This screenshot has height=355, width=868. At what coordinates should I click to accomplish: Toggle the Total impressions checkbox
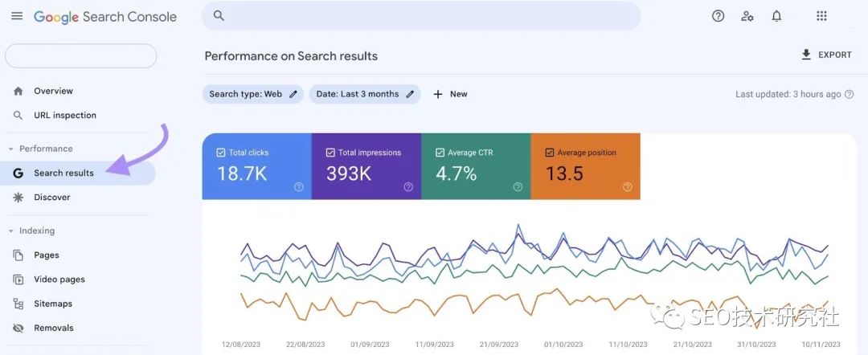[x=330, y=153]
